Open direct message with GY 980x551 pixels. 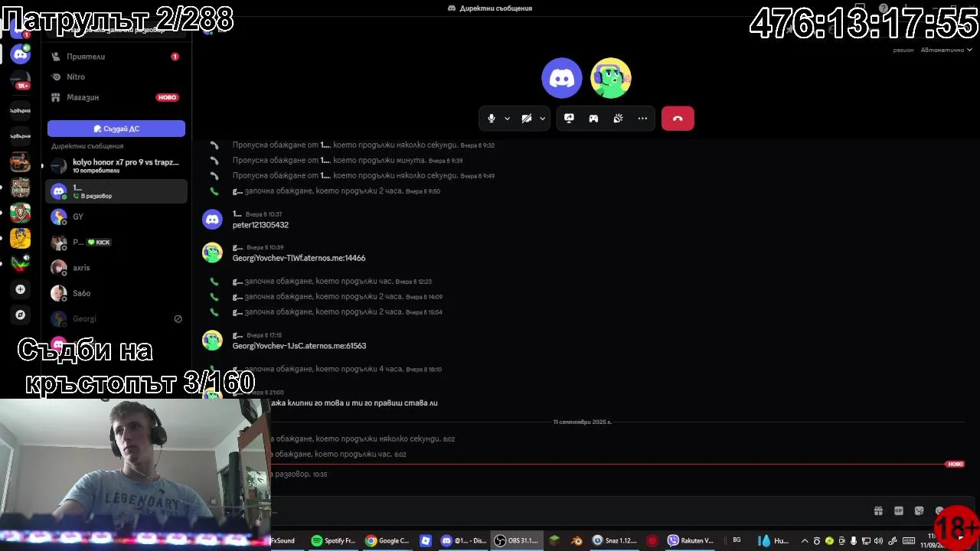point(116,217)
